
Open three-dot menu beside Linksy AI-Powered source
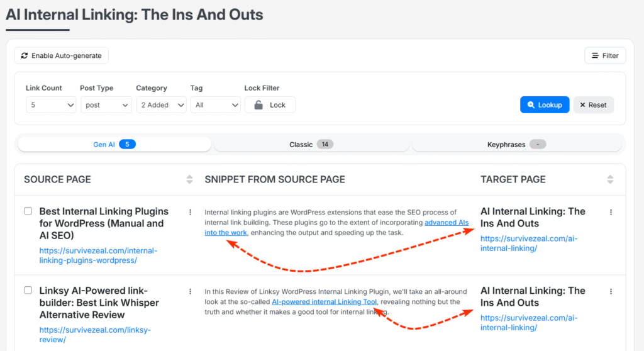[x=190, y=291]
